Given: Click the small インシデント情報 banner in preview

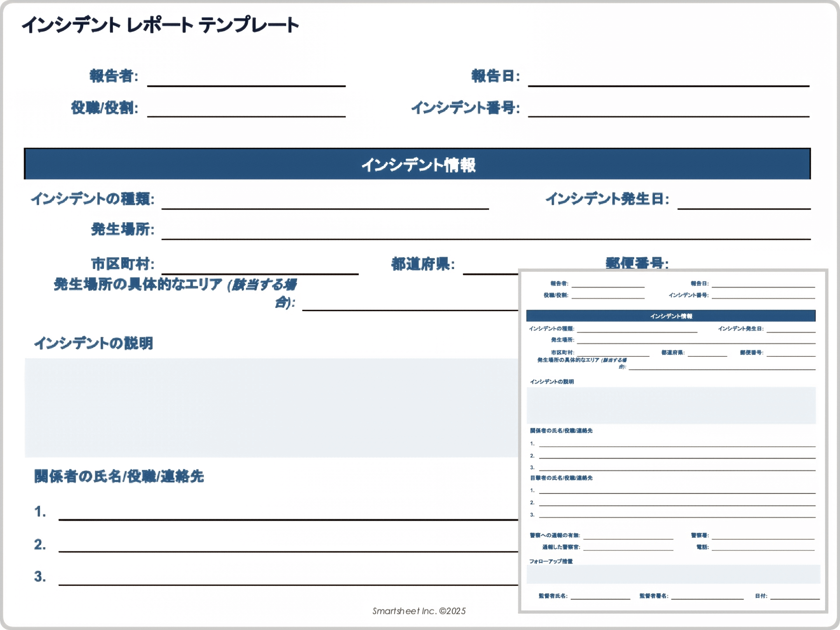Looking at the screenshot, I should click(x=671, y=316).
